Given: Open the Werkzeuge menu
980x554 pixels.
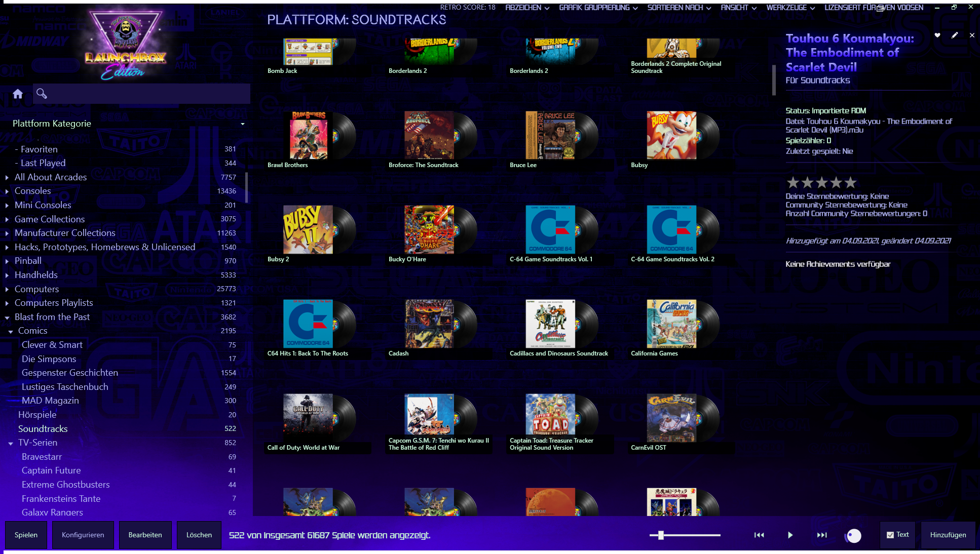Looking at the screenshot, I should click(790, 8).
